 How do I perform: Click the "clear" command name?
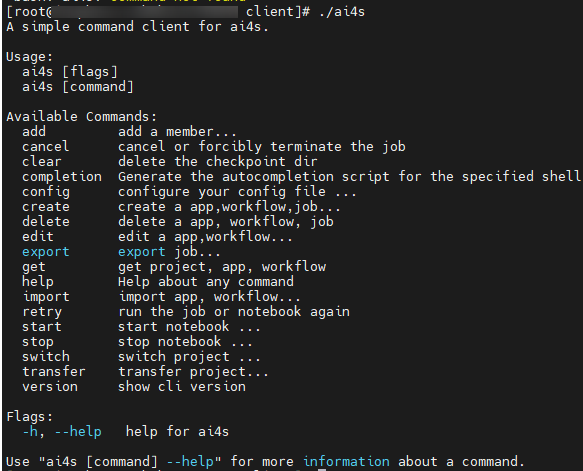(x=41, y=162)
